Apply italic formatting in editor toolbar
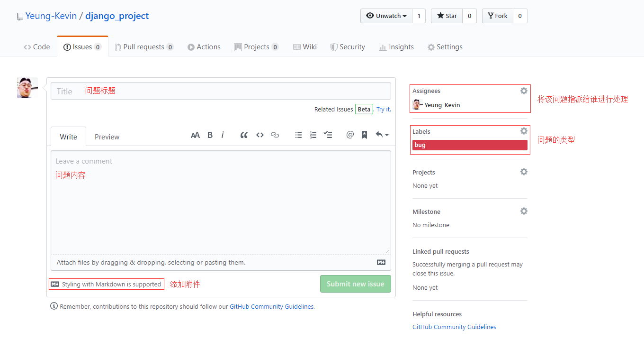 tap(223, 135)
